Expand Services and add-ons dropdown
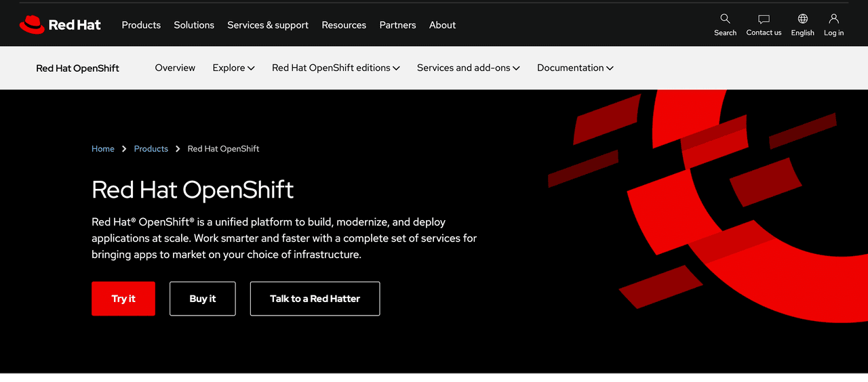The width and height of the screenshot is (868, 382). point(468,68)
